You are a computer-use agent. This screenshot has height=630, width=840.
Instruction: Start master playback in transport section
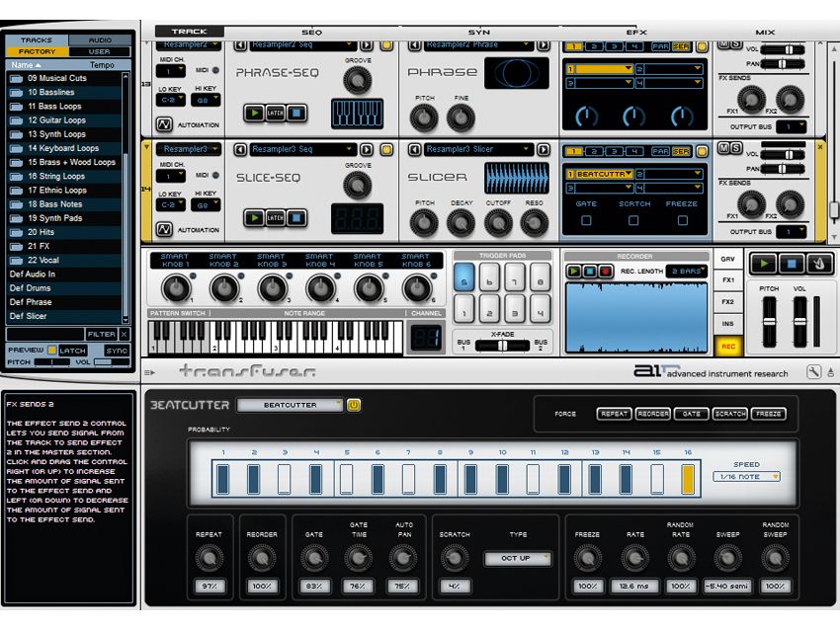click(x=764, y=264)
